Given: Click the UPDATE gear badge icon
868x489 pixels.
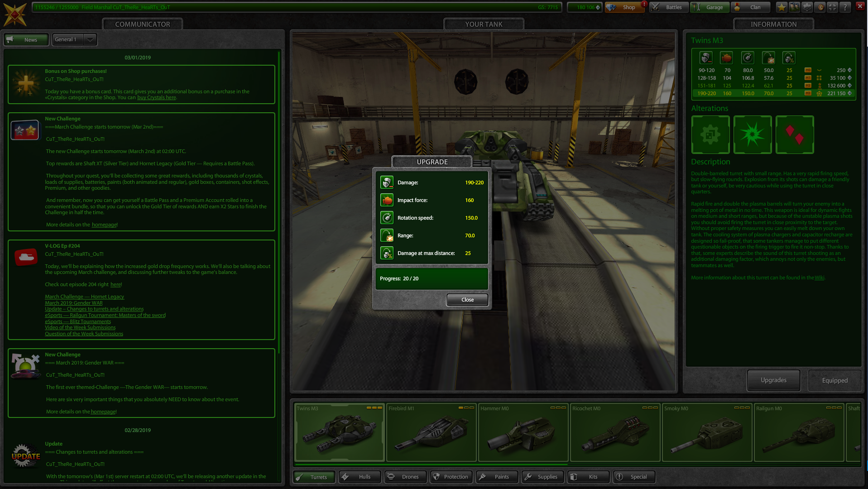Looking at the screenshot, I should pyautogui.click(x=26, y=455).
